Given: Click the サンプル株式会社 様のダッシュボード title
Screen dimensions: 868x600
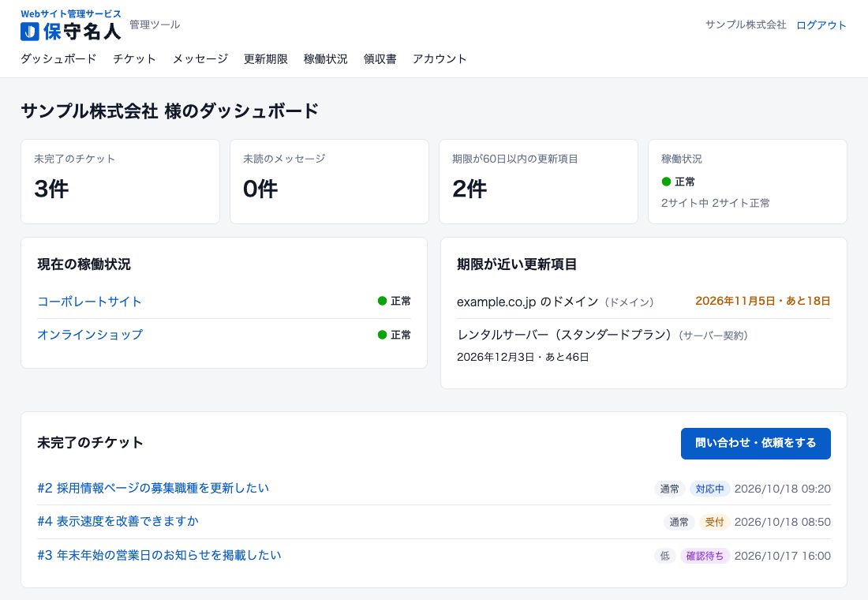Looking at the screenshot, I should click(170, 111).
